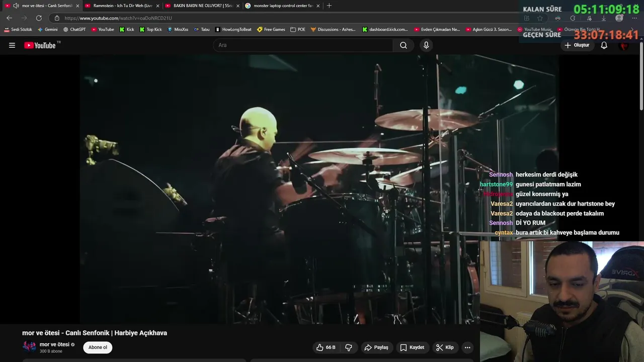Open the Sesli Sözlük bookmark
This screenshot has width=644, height=362.
(18, 30)
